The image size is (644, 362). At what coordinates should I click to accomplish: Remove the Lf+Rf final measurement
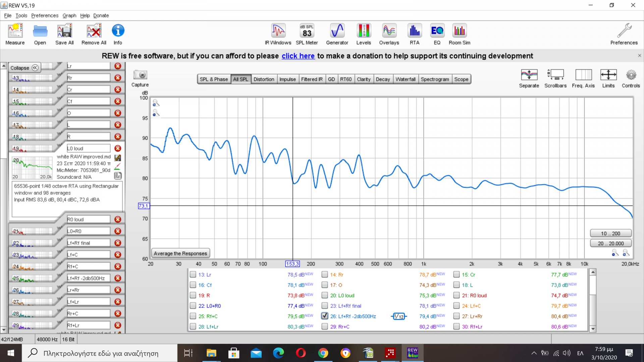tap(118, 243)
